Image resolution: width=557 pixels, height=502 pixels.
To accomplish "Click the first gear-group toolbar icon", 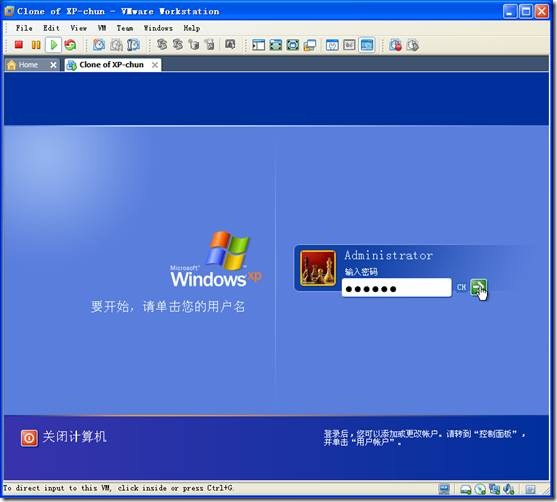I will 162,45.
